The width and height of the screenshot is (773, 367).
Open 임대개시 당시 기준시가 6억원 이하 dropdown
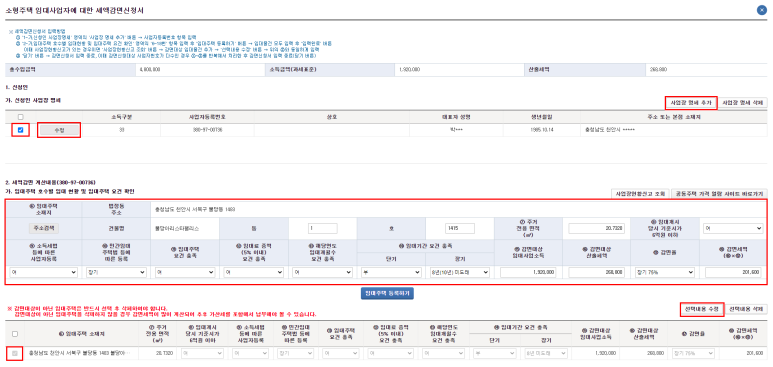[x=732, y=228]
